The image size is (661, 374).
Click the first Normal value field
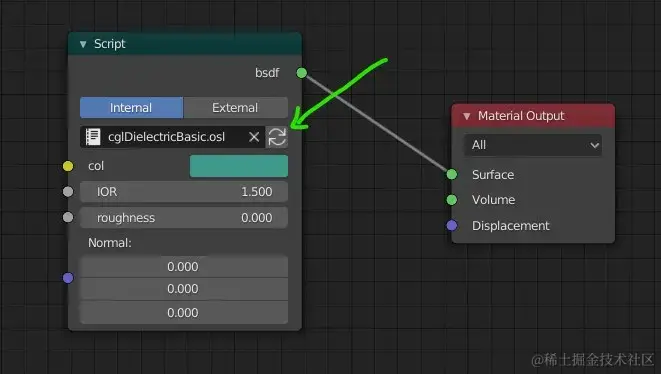point(184,266)
